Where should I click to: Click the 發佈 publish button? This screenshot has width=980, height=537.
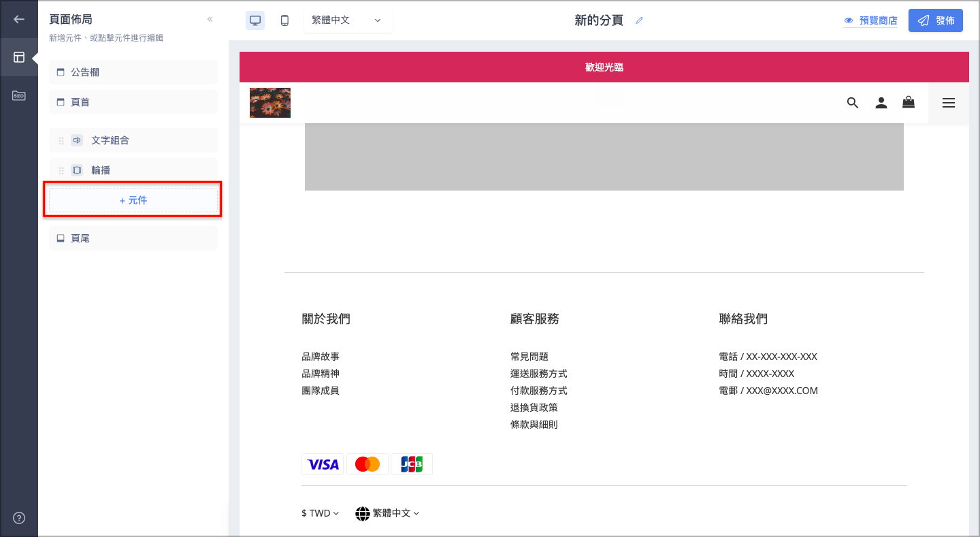(x=936, y=20)
